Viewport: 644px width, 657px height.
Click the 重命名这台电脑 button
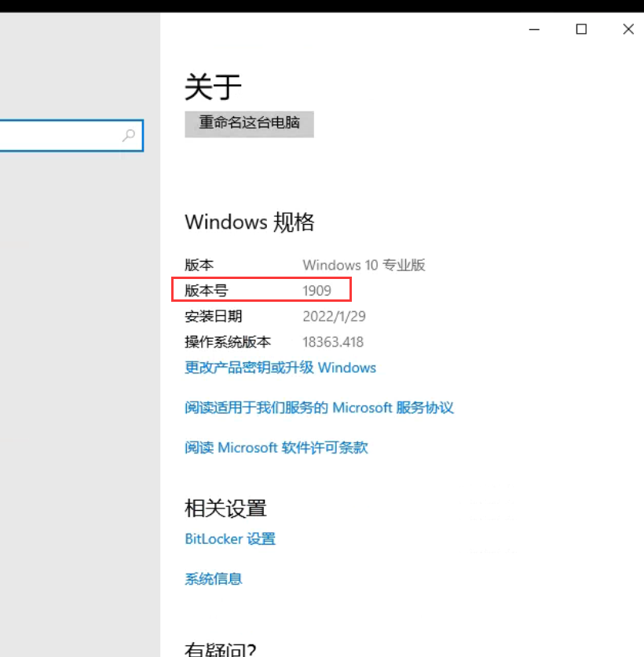point(249,124)
